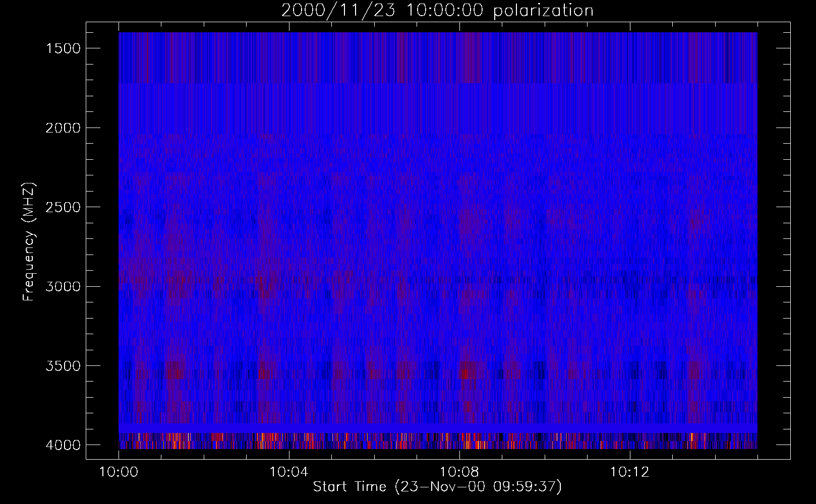Click the plot title '2000/11/23 10:00:00 polarization'
Image resolution: width=816 pixels, height=504 pixels.
pos(437,11)
